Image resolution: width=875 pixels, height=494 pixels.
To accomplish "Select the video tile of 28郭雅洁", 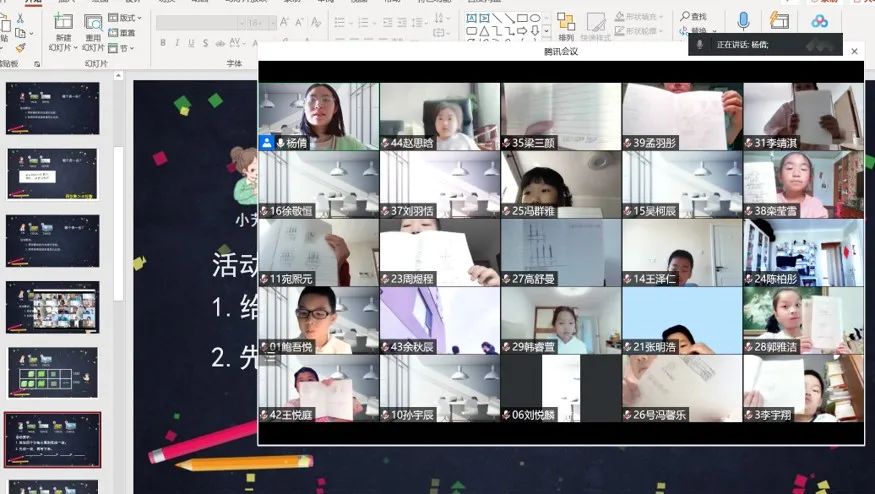I will click(803, 320).
